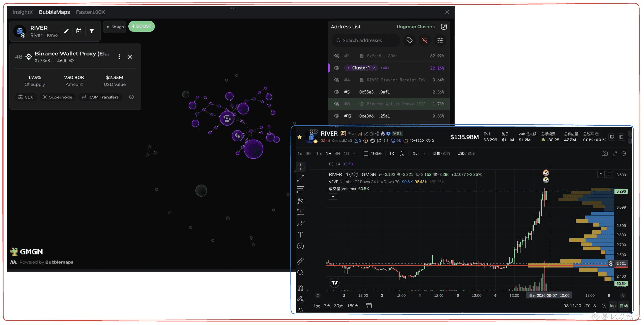Open the candlestick chart style icon

[x=392, y=154]
